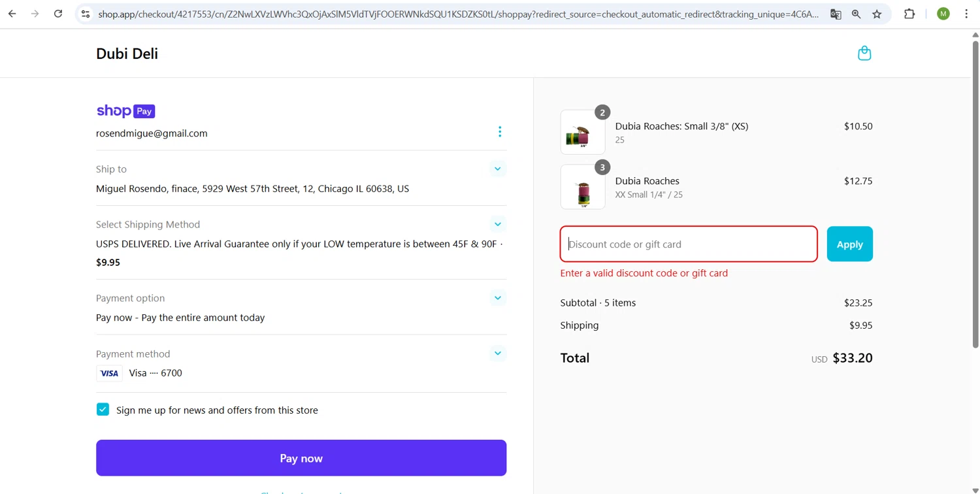This screenshot has height=494, width=980.
Task: Expand the Select Shipping Method section
Action: click(497, 224)
